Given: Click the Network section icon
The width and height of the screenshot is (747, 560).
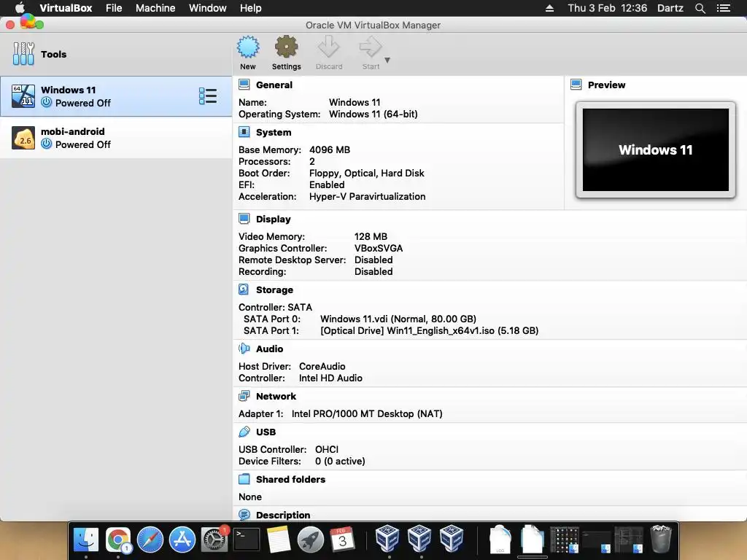Looking at the screenshot, I should pos(244,396).
